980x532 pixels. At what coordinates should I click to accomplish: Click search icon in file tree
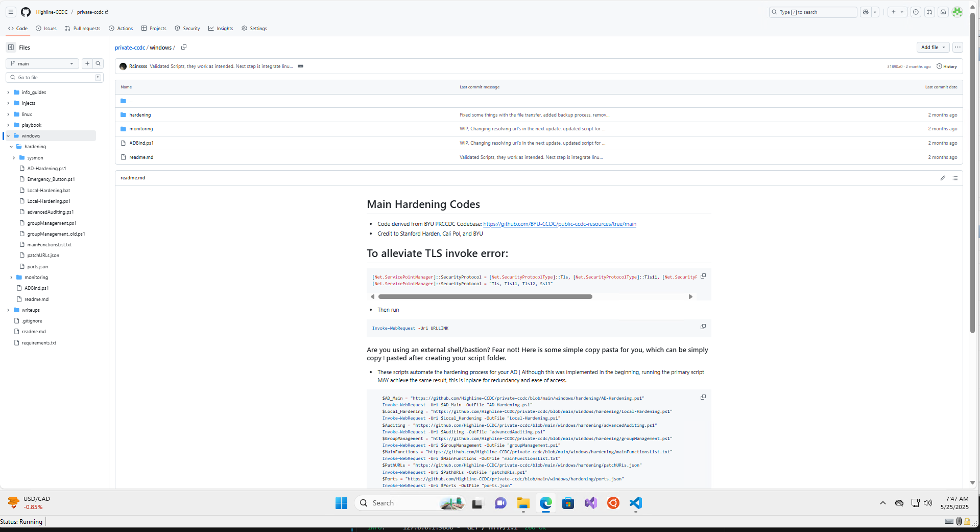click(98, 64)
